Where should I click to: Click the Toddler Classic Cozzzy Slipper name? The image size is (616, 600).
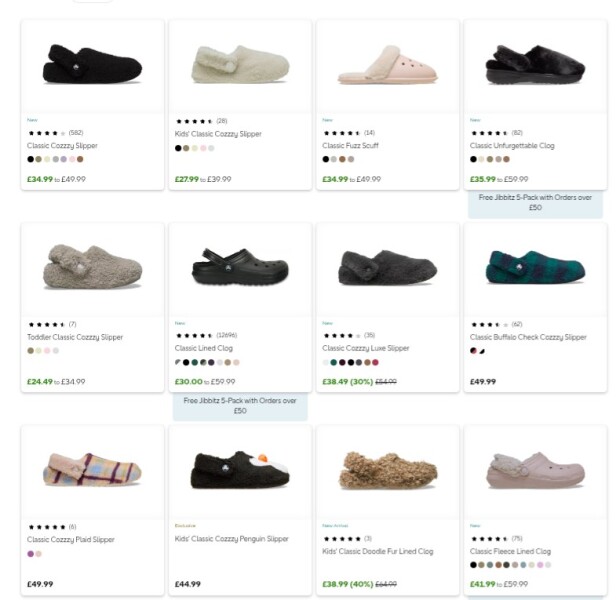[76, 337]
